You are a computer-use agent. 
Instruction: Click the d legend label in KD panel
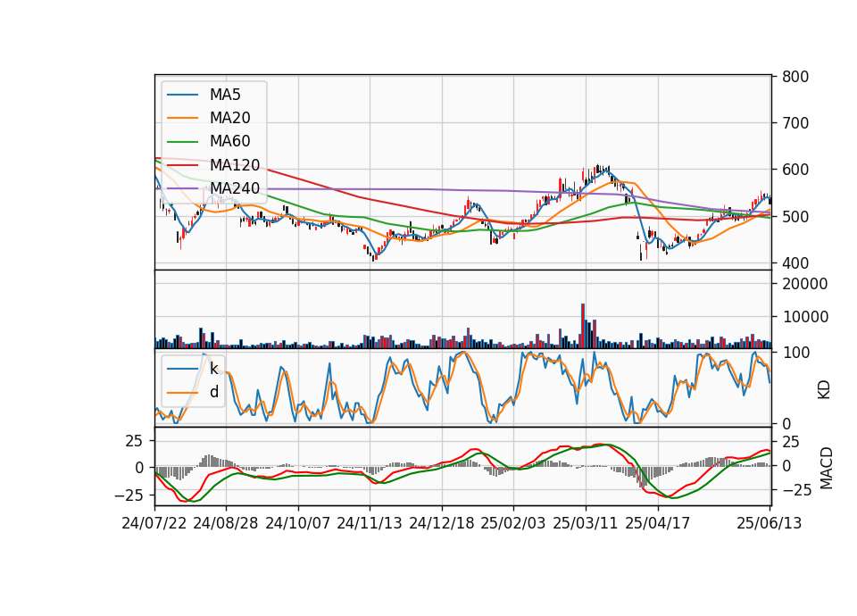tap(214, 392)
